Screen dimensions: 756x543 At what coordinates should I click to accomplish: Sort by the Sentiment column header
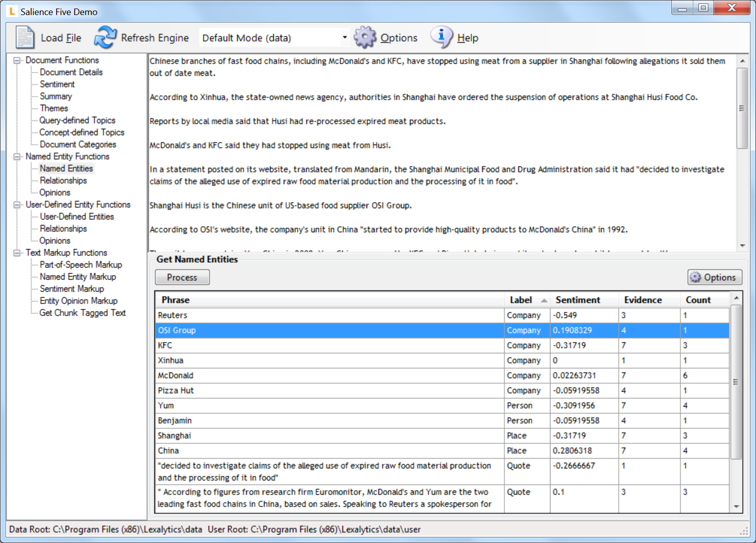[584, 300]
